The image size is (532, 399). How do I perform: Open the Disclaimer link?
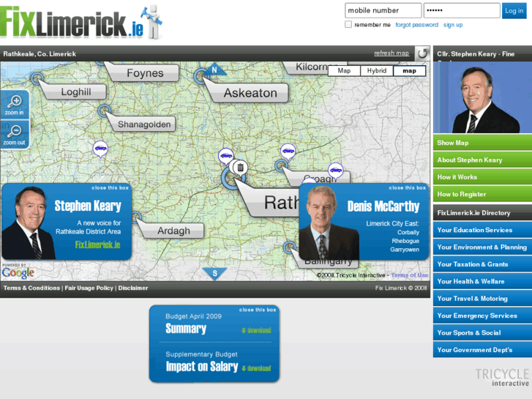(133, 288)
